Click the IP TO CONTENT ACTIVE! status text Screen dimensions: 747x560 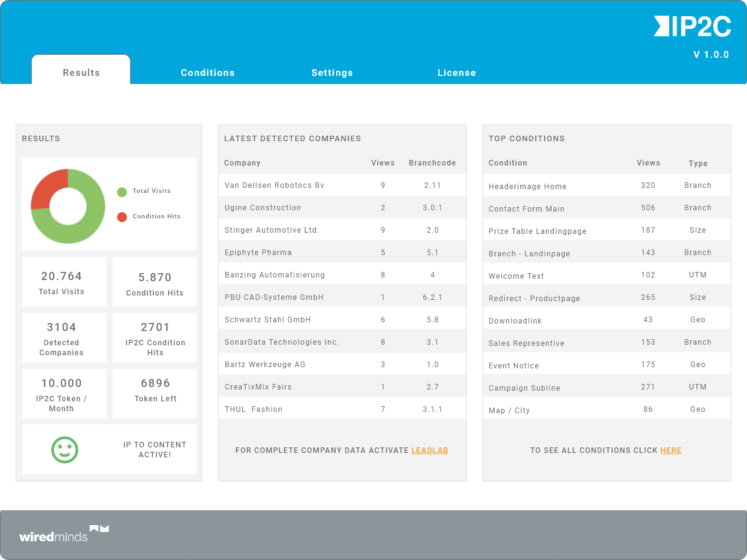coord(154,450)
